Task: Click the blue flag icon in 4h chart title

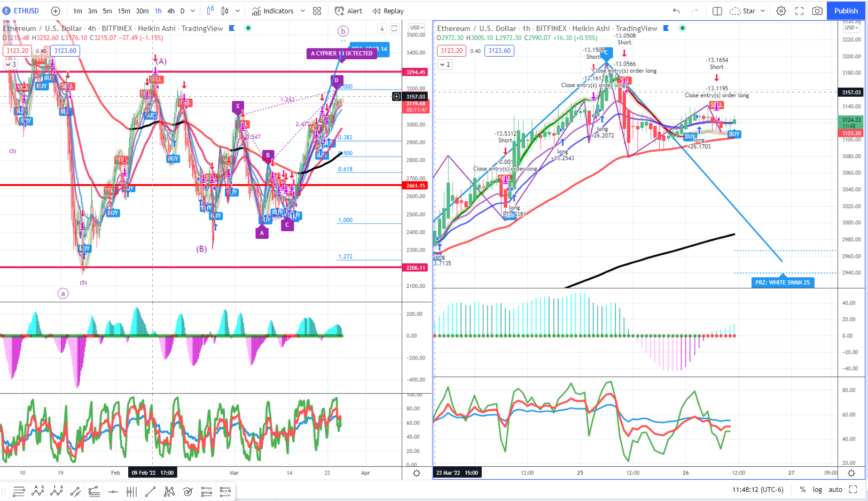Action: [232, 28]
